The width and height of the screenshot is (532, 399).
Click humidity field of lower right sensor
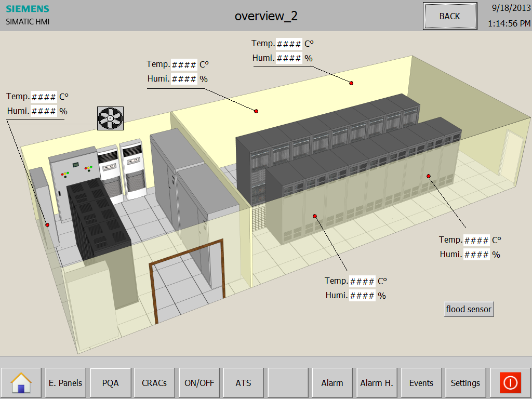(x=476, y=255)
